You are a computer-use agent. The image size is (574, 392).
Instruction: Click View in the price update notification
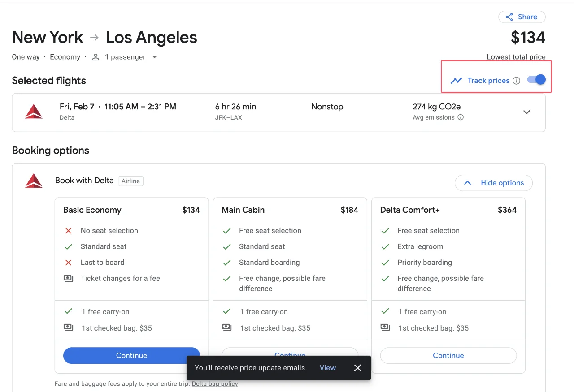tap(328, 367)
